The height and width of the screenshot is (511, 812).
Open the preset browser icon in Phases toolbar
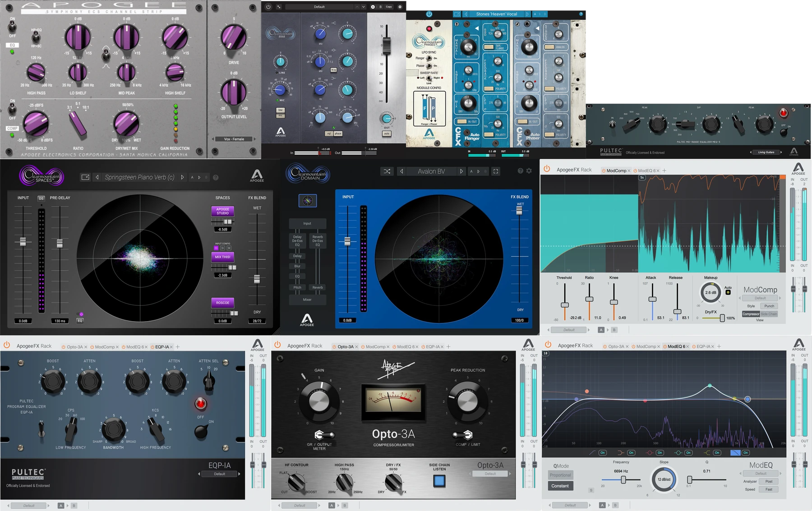(457, 14)
